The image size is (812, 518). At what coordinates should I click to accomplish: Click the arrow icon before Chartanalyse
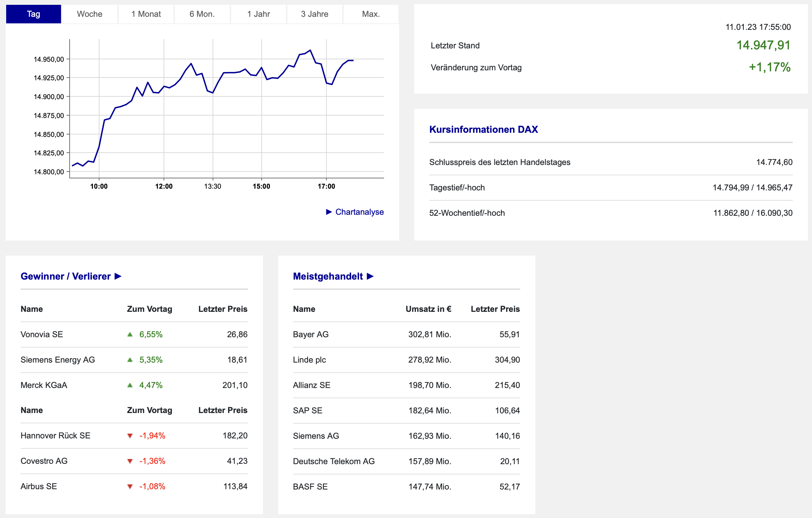pyautogui.click(x=329, y=212)
